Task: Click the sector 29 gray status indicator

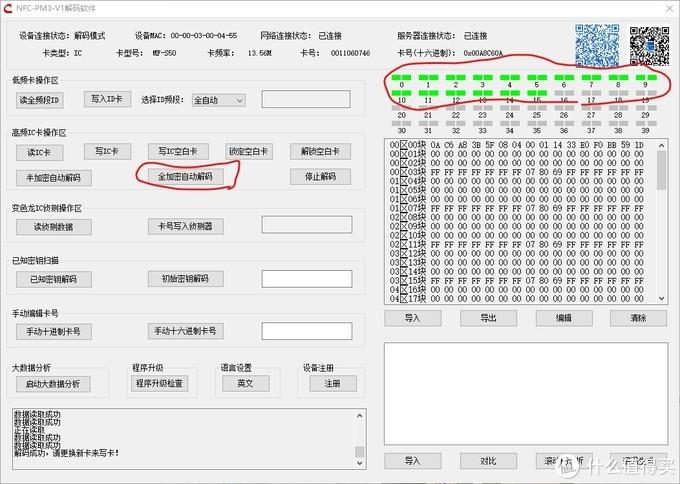Action: tap(645, 108)
